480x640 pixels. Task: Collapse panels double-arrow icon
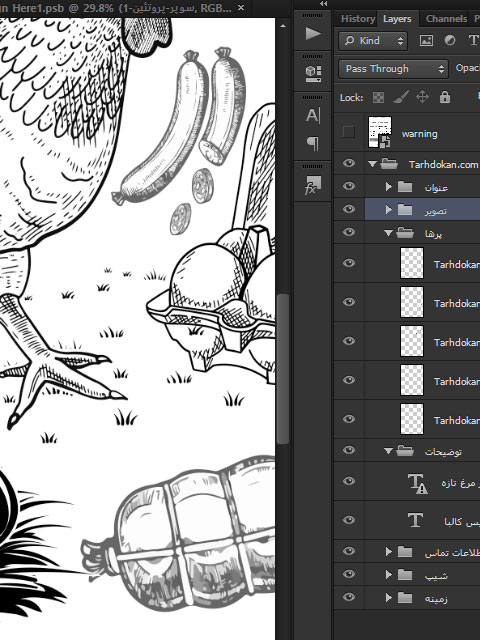(323, 4)
